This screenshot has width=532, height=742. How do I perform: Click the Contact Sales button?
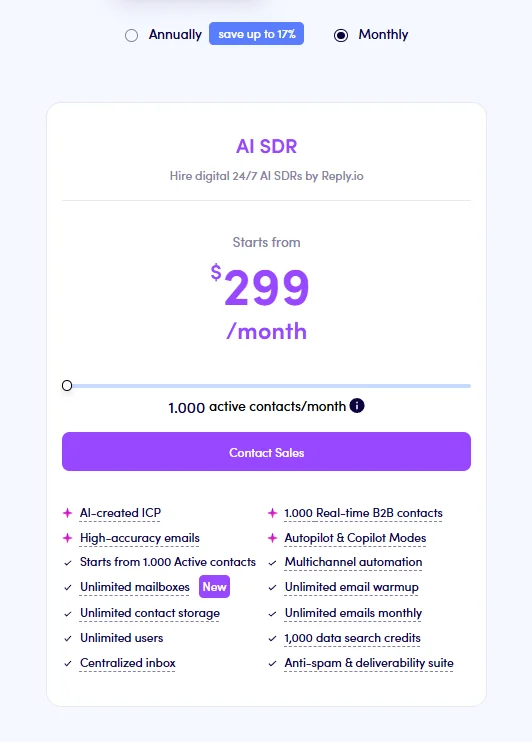pyautogui.click(x=266, y=451)
